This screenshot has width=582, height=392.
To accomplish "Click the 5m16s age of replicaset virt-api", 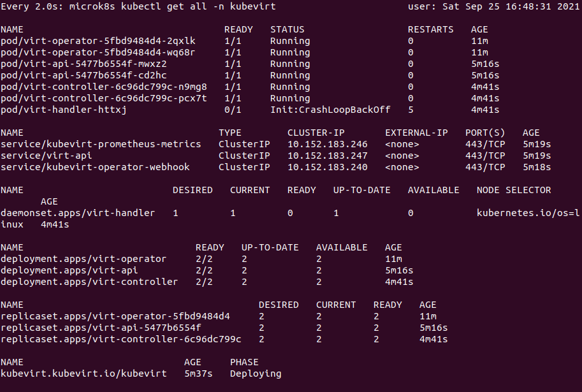I will [433, 328].
